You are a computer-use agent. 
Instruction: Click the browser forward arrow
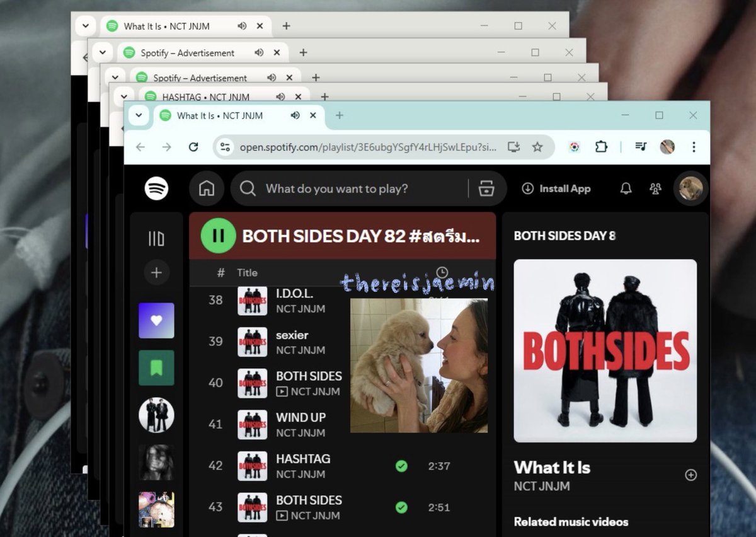point(166,147)
